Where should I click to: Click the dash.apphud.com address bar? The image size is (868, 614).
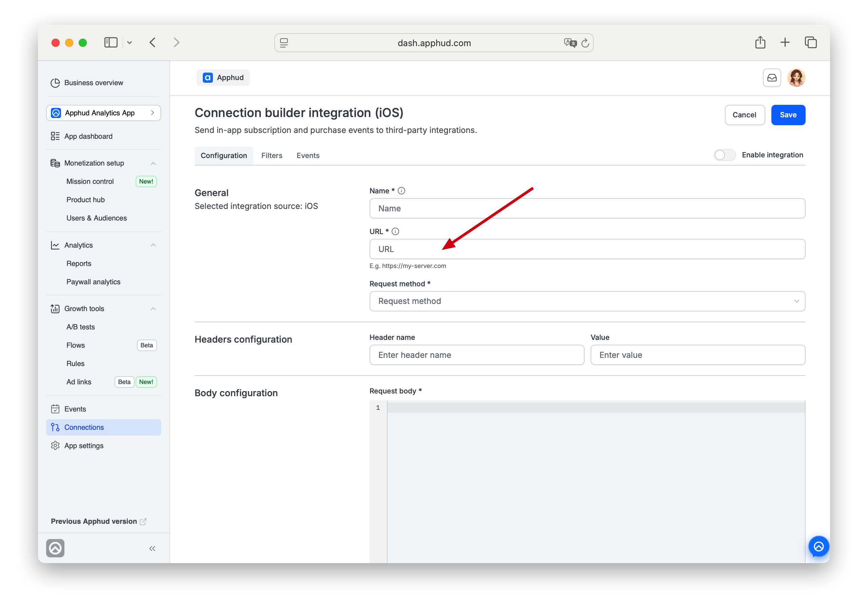[434, 43]
